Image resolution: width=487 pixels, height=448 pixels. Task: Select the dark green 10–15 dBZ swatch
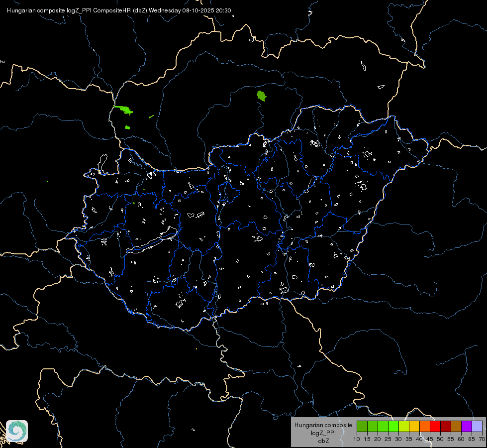[362, 426]
